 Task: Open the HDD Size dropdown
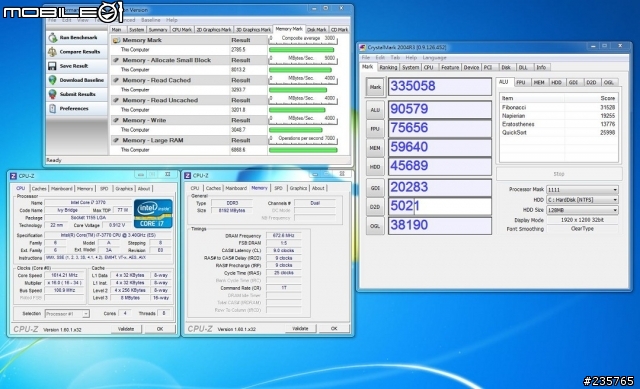click(582, 210)
